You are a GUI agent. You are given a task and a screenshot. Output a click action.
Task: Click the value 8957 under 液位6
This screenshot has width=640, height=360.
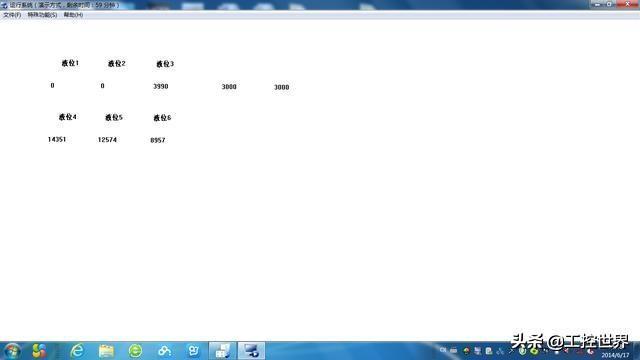(x=158, y=140)
